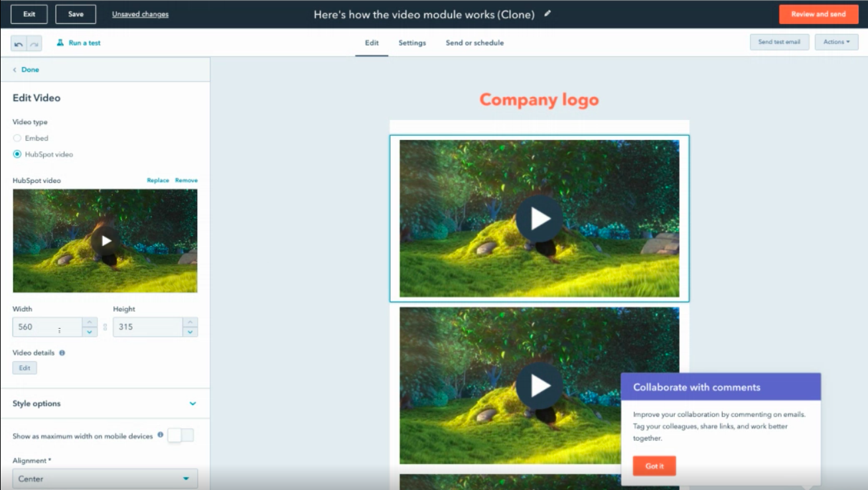Click the flask icon beside Run a test
Screen dimensions: 868x490
(60, 42)
